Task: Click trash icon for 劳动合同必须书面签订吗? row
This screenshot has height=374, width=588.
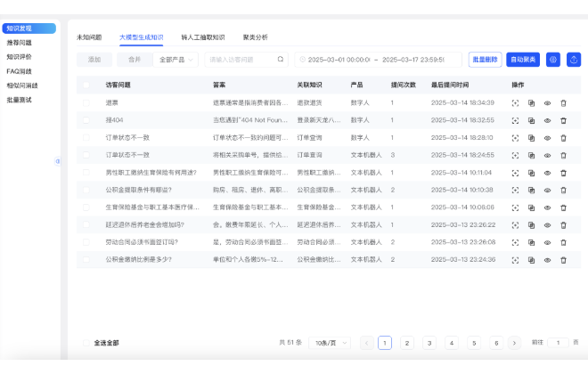Action: (x=563, y=242)
